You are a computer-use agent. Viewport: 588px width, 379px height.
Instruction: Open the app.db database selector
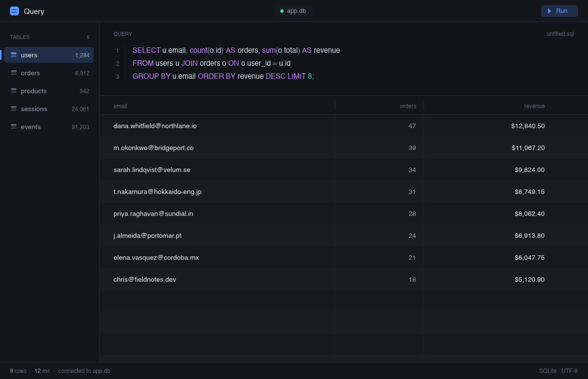[x=294, y=11]
